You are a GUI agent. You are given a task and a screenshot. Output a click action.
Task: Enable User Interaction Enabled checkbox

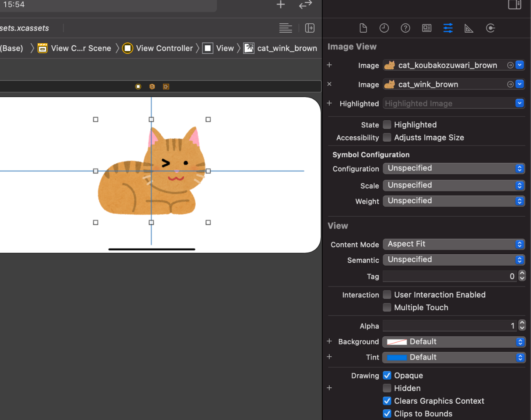[x=387, y=295]
